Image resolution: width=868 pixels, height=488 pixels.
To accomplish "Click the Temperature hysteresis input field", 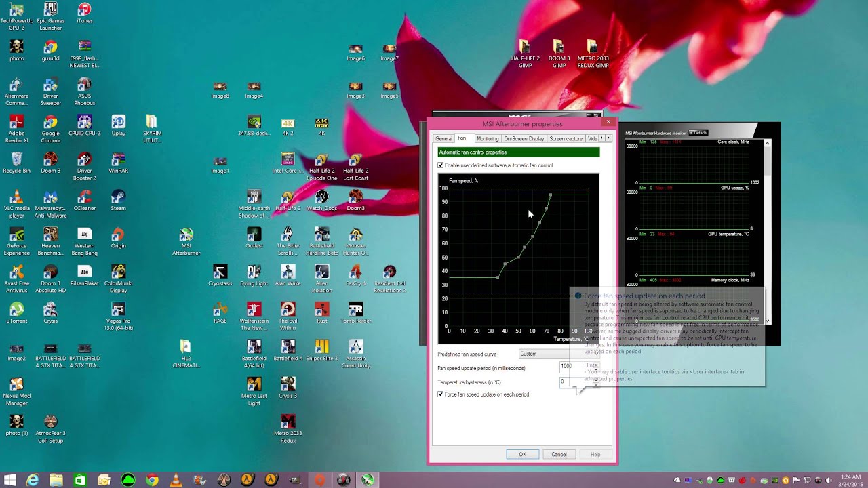I will (x=575, y=382).
